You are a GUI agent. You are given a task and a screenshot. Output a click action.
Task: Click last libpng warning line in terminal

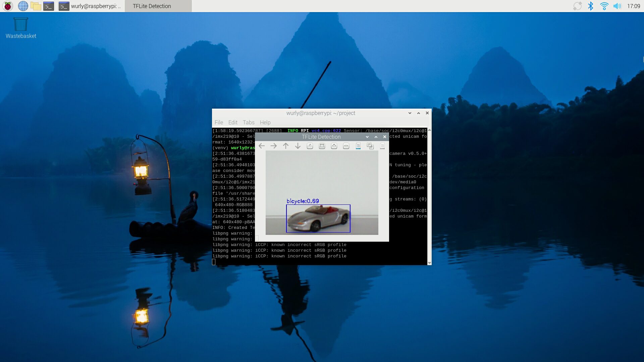pos(279,256)
